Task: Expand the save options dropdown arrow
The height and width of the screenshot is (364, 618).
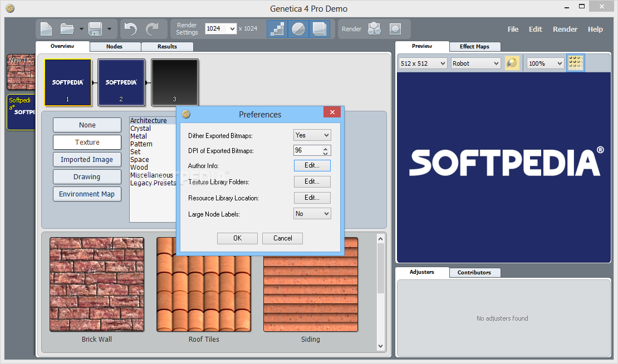Action: tap(109, 29)
